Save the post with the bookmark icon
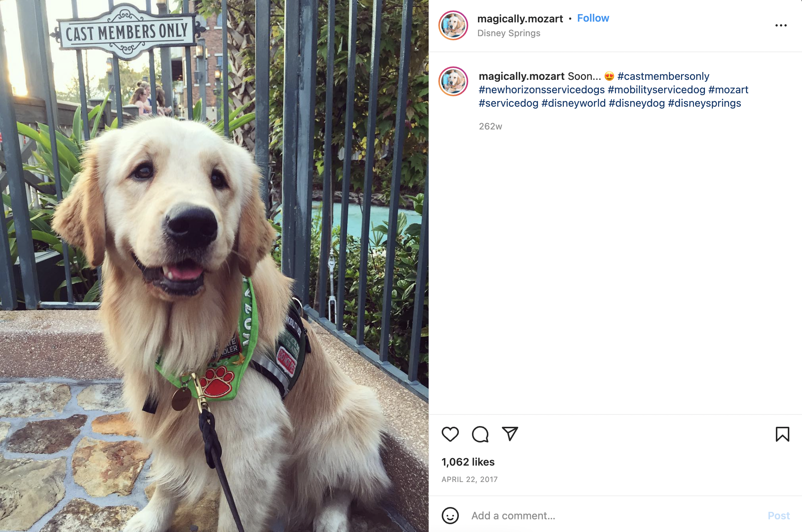The height and width of the screenshot is (532, 802). [x=782, y=434]
